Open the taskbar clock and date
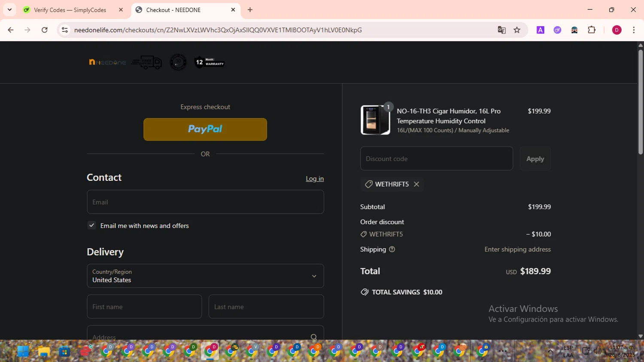Image resolution: width=644 pixels, height=362 pixels. coord(622,351)
